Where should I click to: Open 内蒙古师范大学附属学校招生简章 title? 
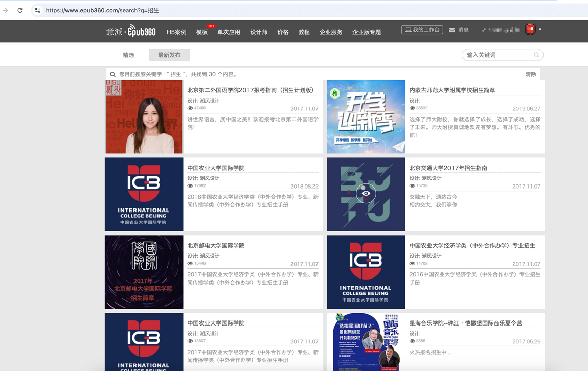click(453, 90)
